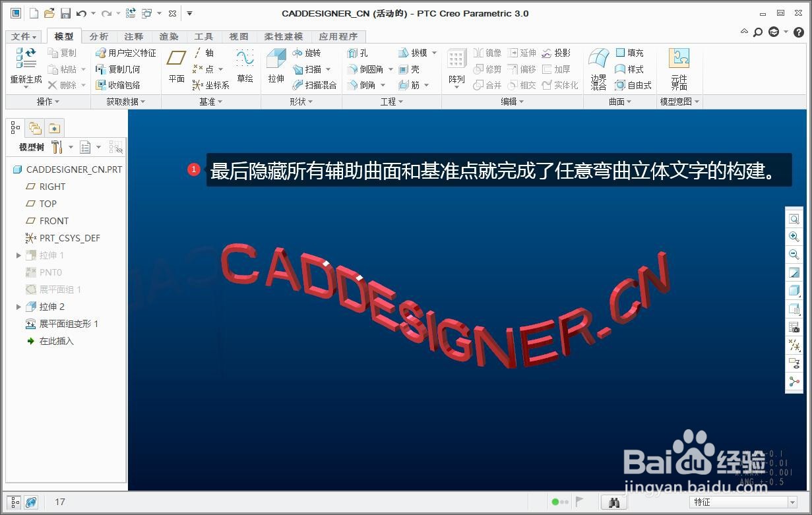Select the datum Point (点) tool
This screenshot has width=812, height=515.
click(203, 69)
